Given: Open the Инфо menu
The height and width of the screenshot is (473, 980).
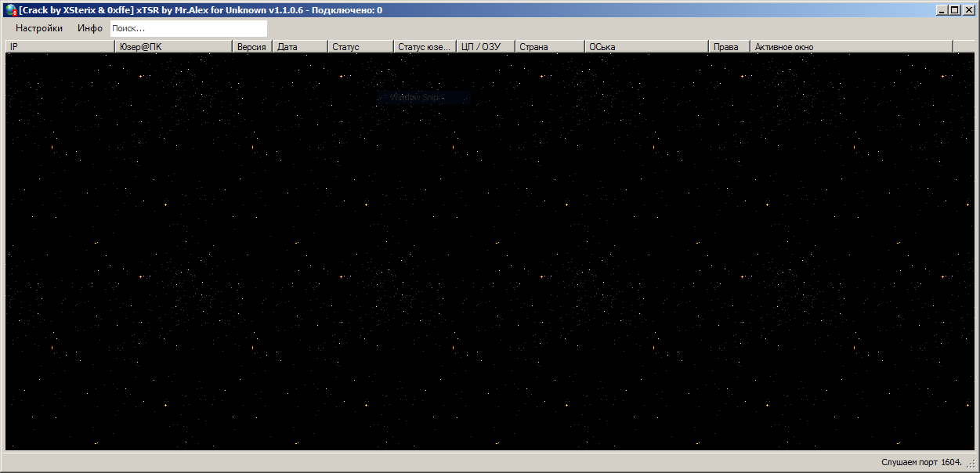Looking at the screenshot, I should click(90, 28).
